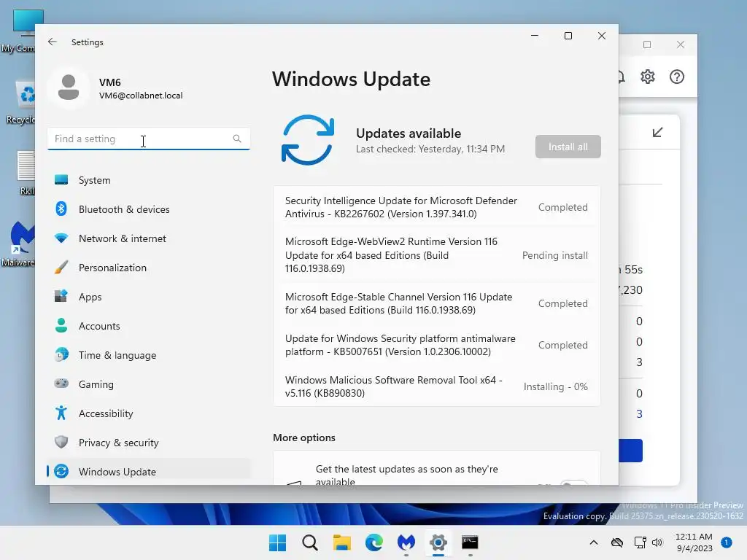
Task: Click the Malicious Software Removal Tool entry
Action: [x=436, y=386]
